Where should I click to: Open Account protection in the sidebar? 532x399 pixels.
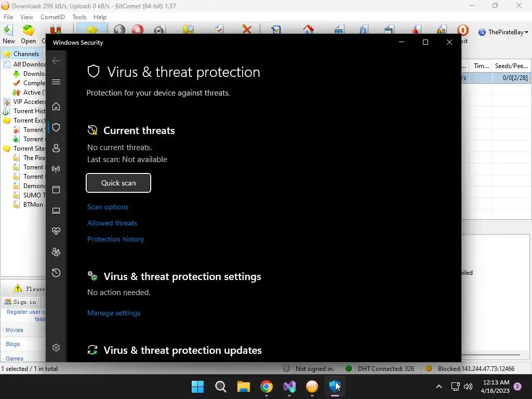pos(56,148)
